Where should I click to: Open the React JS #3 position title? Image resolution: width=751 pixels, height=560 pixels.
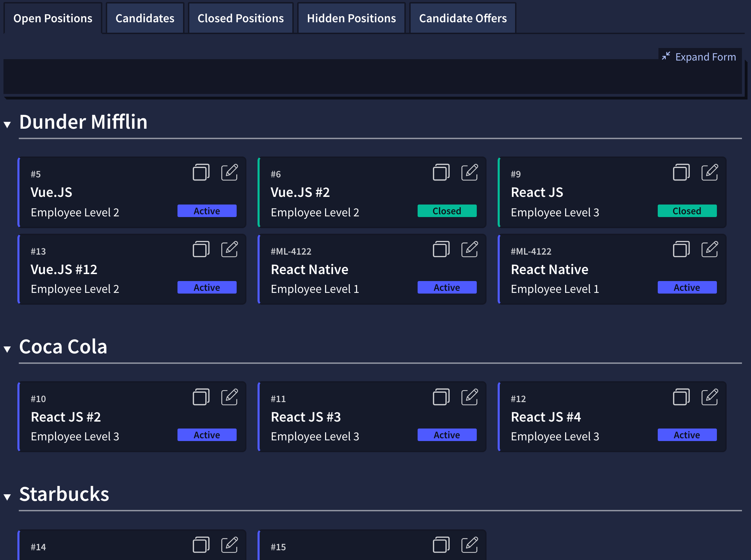point(306,417)
